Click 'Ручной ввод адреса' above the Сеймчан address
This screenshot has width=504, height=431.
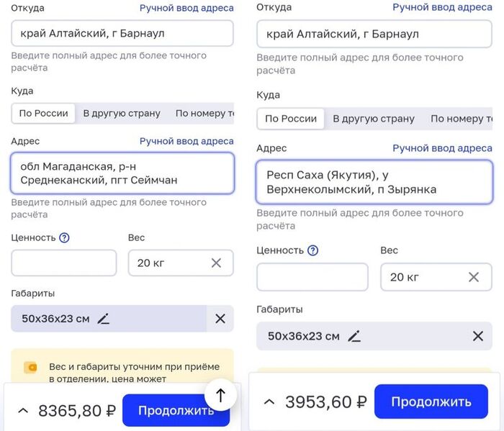(x=186, y=141)
